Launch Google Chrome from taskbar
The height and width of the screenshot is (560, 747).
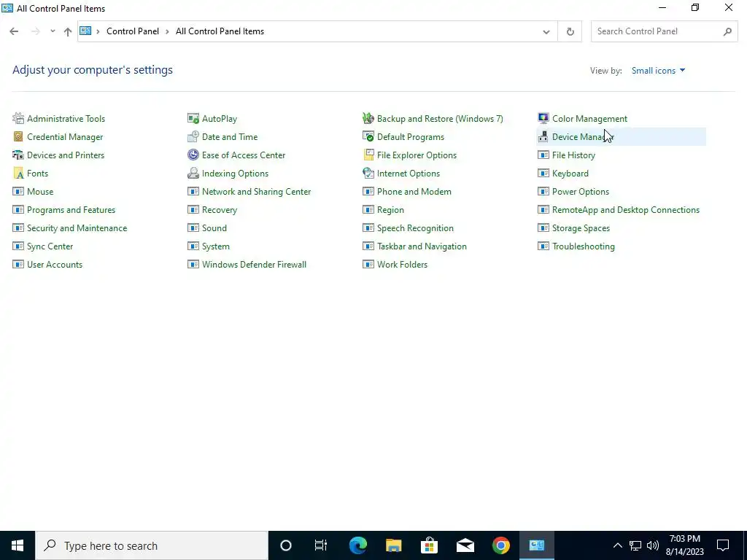pyautogui.click(x=500, y=545)
